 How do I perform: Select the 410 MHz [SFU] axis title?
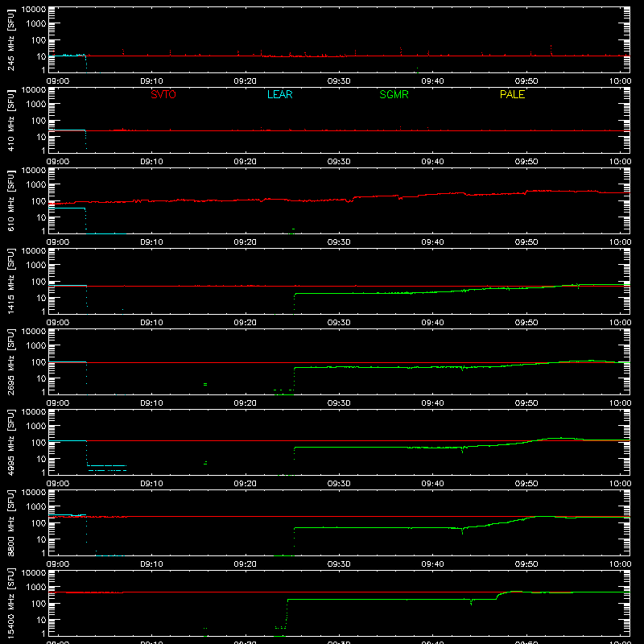[x=11, y=120]
